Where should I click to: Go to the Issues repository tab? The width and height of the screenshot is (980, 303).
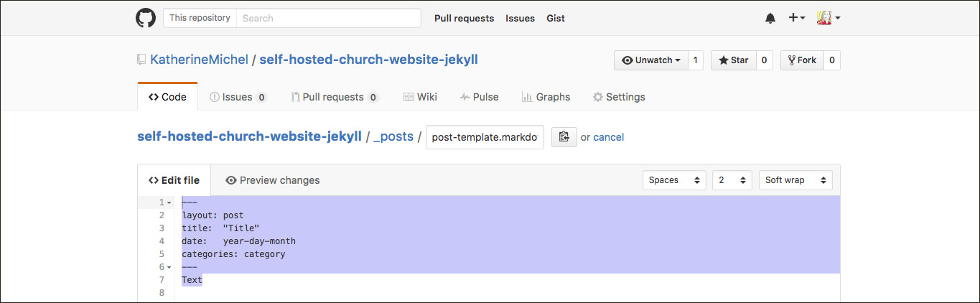238,97
